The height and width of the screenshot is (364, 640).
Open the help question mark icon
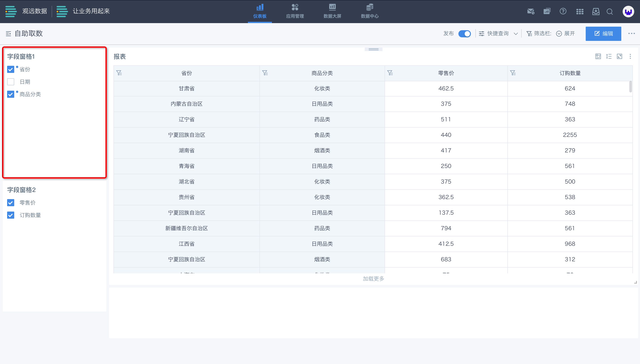(563, 11)
